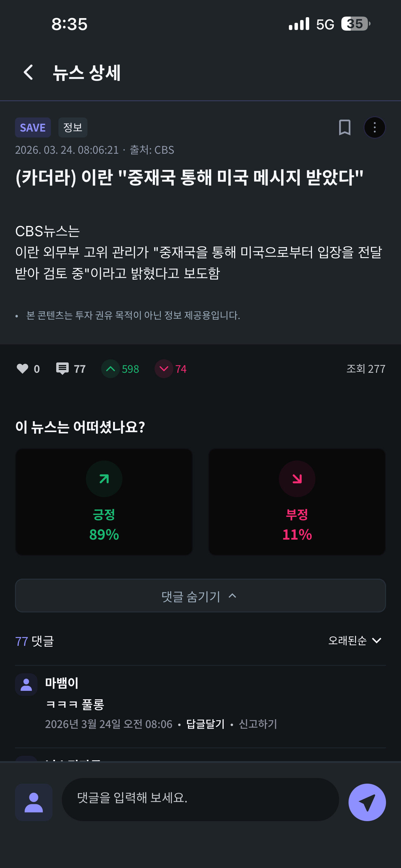Reply via 답글달기 on 마뱀이's comment
401x868 pixels.
tap(205, 724)
